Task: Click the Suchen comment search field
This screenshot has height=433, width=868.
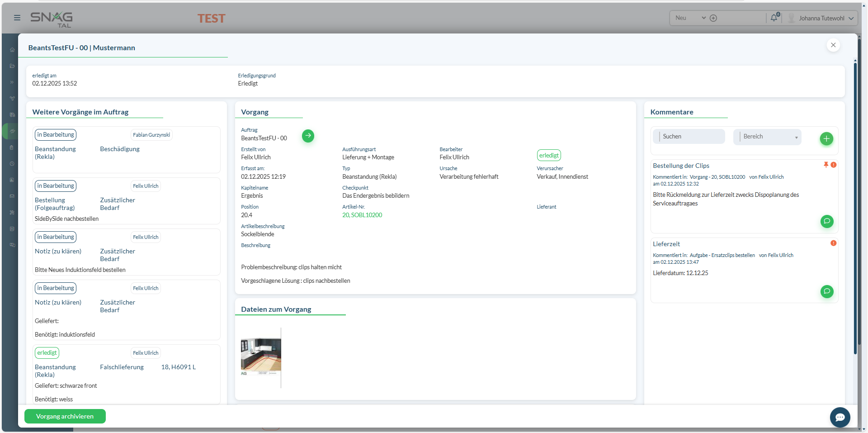Action: point(691,137)
